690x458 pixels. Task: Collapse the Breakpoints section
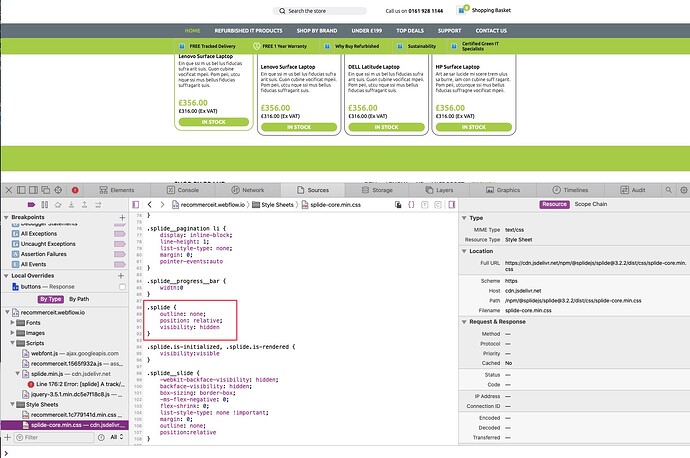click(6, 217)
